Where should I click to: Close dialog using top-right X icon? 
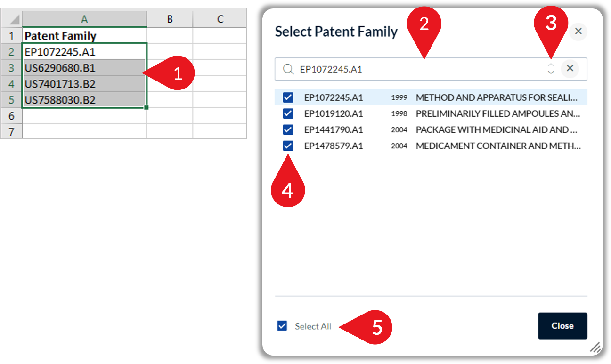coord(578,32)
